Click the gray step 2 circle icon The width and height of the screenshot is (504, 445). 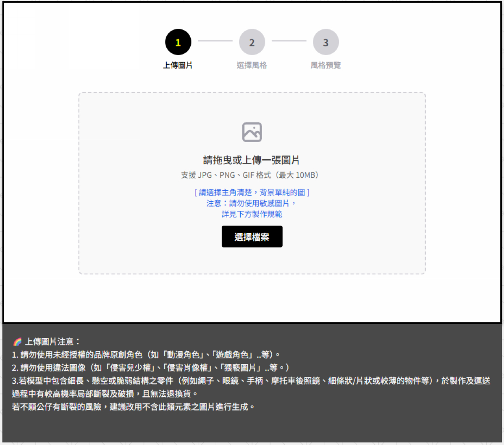pyautogui.click(x=252, y=42)
